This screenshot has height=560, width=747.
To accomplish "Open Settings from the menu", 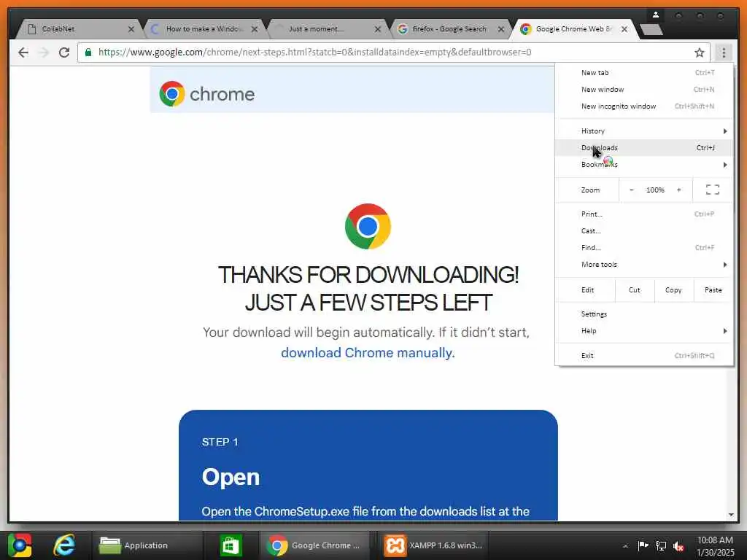I will click(644, 314).
